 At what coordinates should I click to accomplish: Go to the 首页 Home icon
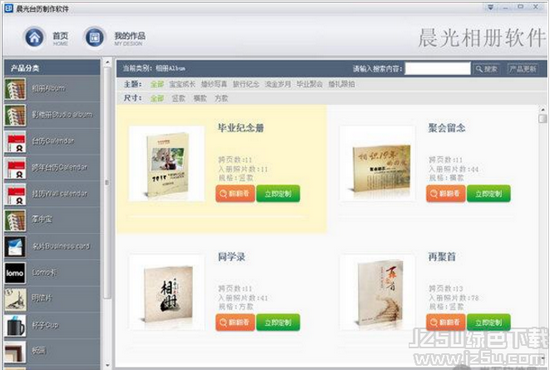pos(34,38)
